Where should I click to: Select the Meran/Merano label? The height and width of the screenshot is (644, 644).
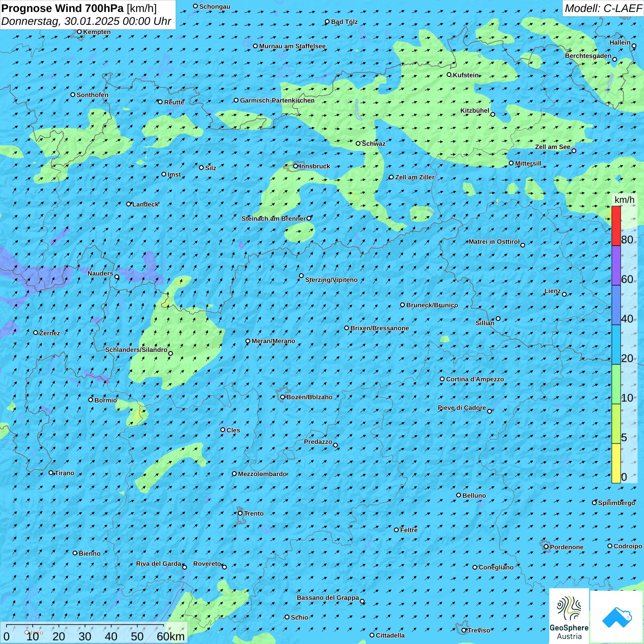coord(273,341)
